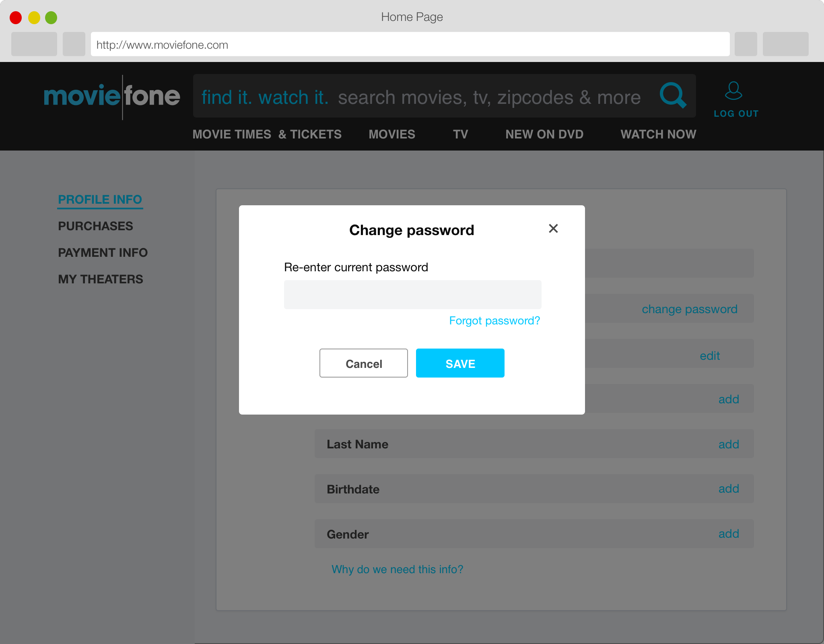Viewport: 824px width, 644px height.
Task: Click the user profile icon
Action: coord(733,91)
